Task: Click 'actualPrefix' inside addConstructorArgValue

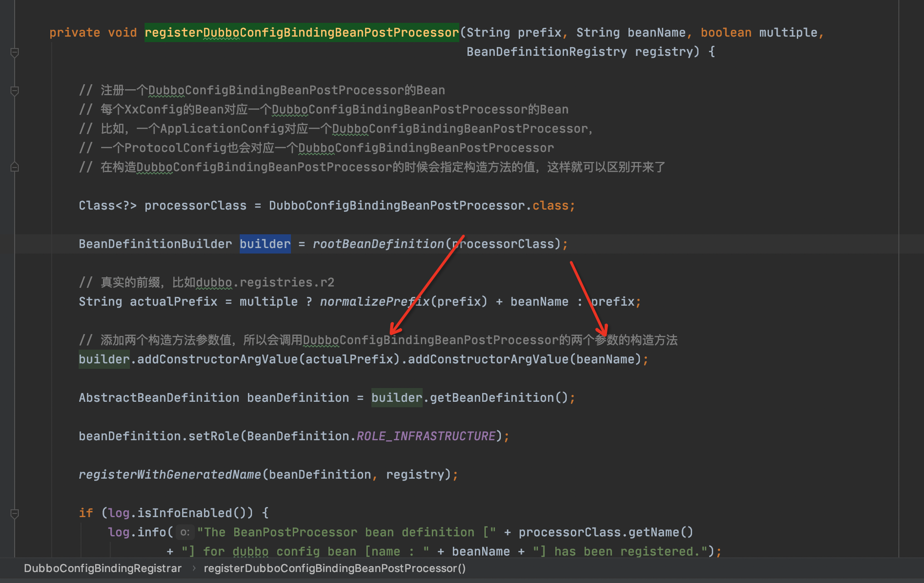Action: point(349,359)
